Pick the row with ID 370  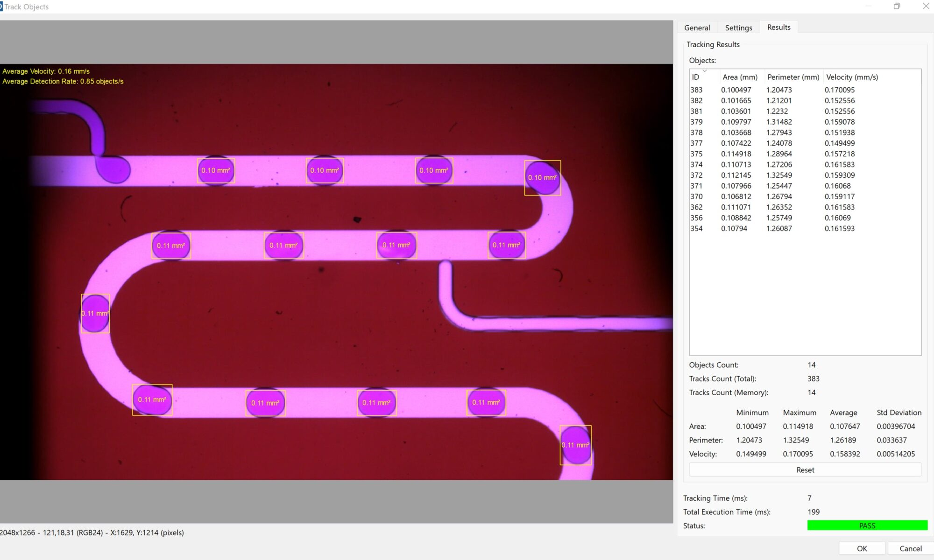point(696,196)
